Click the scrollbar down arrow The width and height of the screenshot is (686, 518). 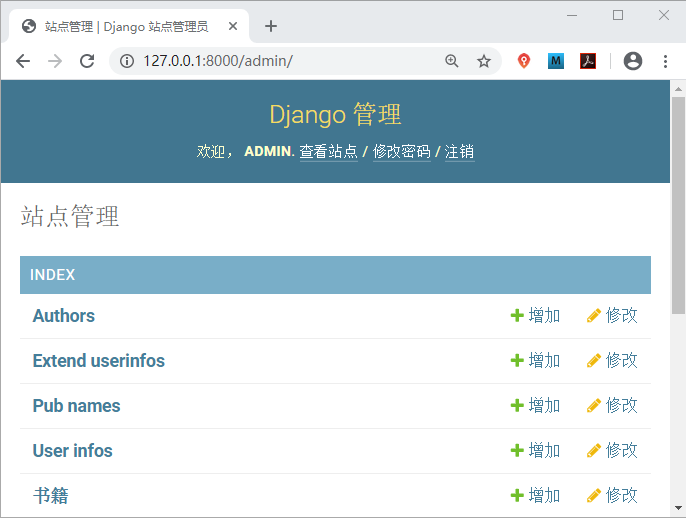coord(678,508)
